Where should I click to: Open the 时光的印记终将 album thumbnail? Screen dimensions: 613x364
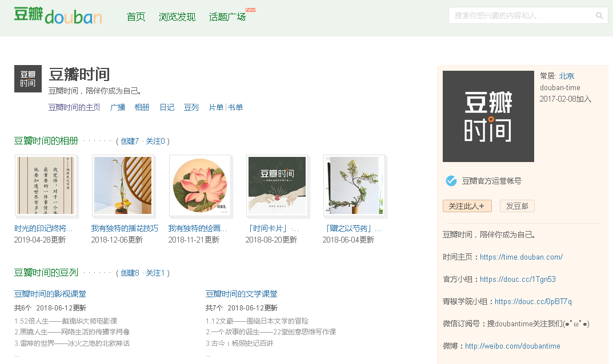coord(46,186)
